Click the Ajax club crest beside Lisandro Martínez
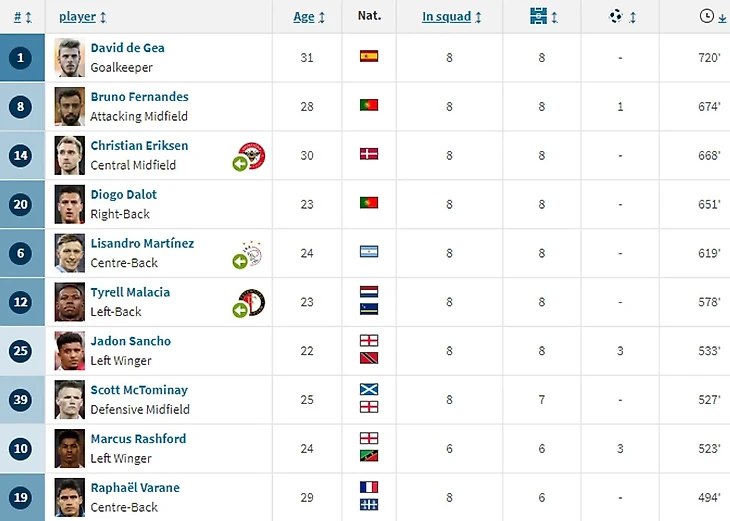730x521 pixels. tap(251, 252)
